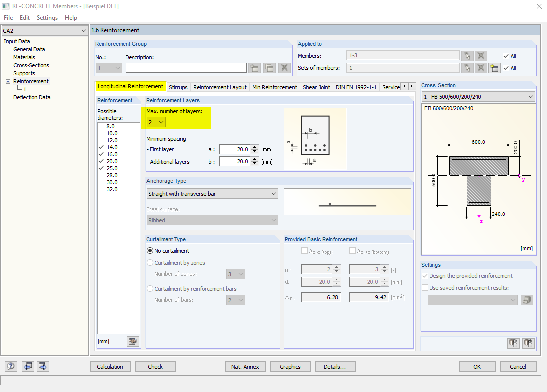Open the Settings menu
Screen dimensions: 547x392
point(47,18)
